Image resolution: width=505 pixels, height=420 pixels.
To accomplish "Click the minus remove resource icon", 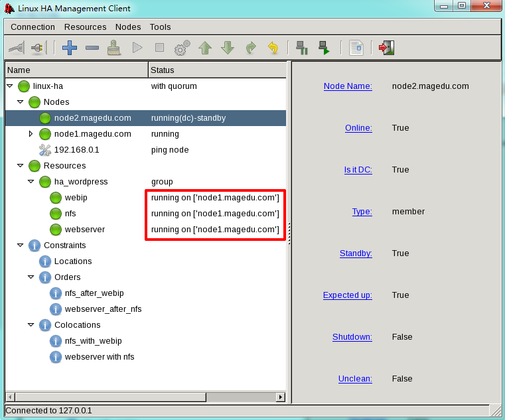I will pos(92,48).
